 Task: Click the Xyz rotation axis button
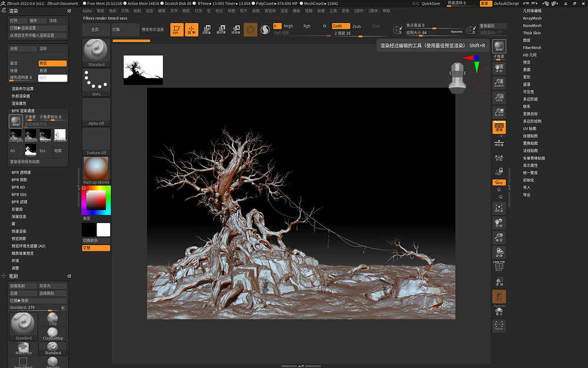point(499,183)
